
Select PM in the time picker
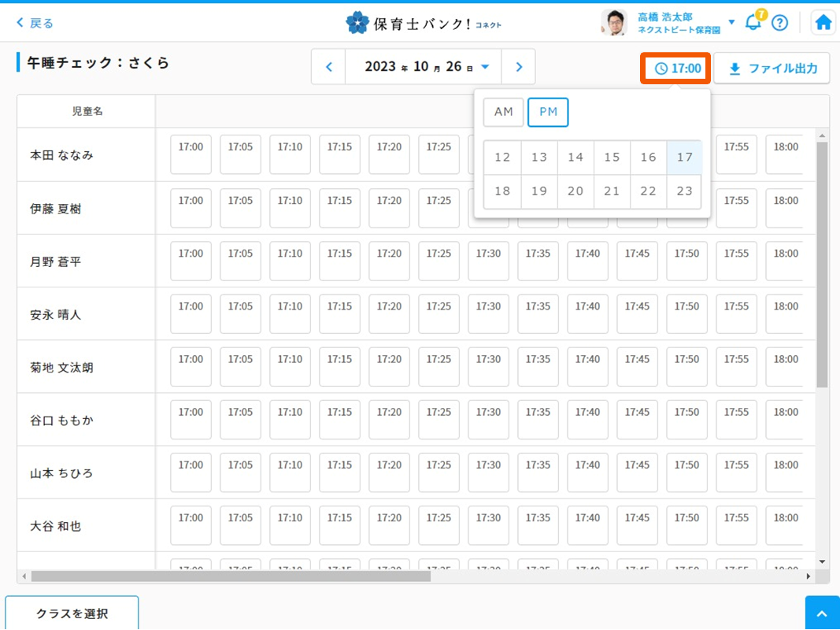pos(548,112)
